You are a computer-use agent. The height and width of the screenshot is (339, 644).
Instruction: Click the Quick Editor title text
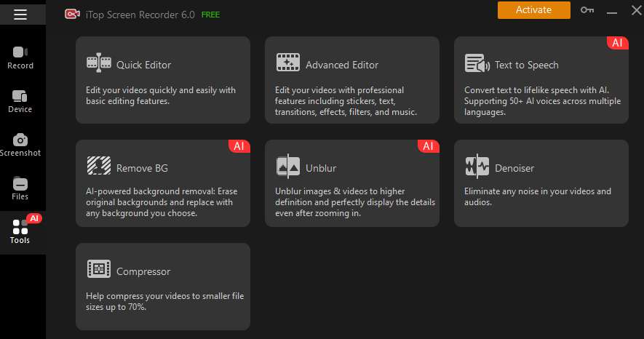point(143,65)
